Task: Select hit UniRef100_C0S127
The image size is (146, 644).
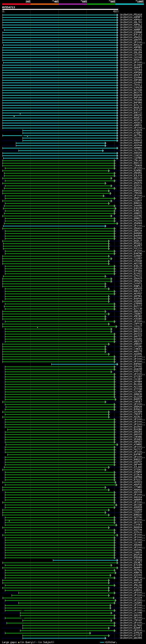Action: pyautogui.click(x=131, y=326)
